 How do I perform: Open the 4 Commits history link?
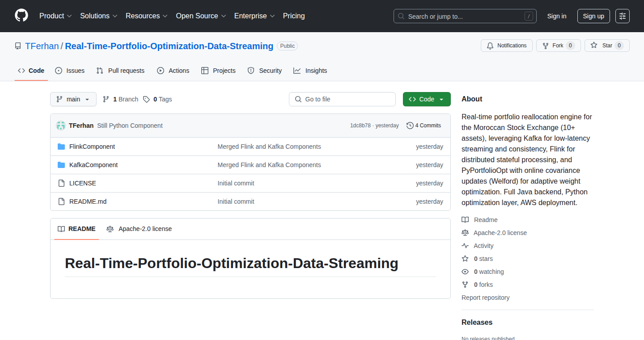424,126
